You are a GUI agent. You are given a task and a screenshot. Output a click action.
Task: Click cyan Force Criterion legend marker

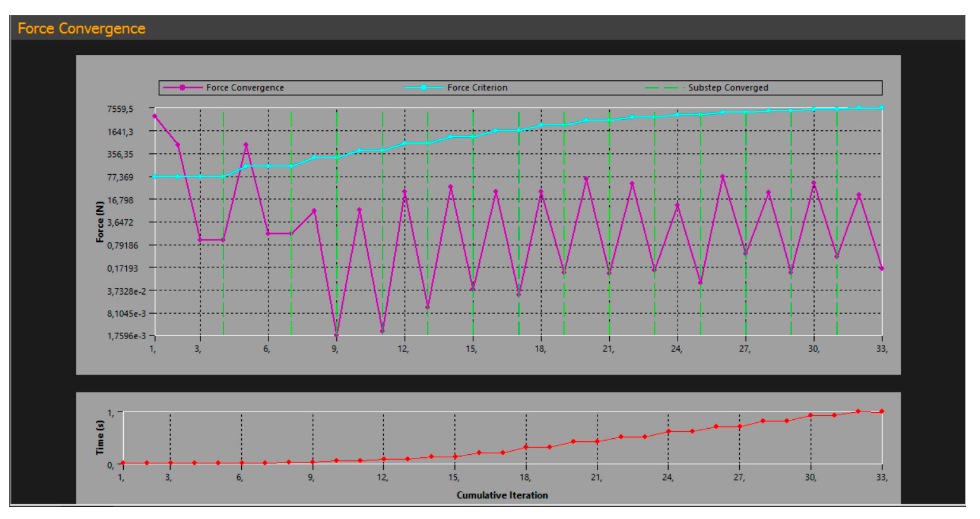423,88
